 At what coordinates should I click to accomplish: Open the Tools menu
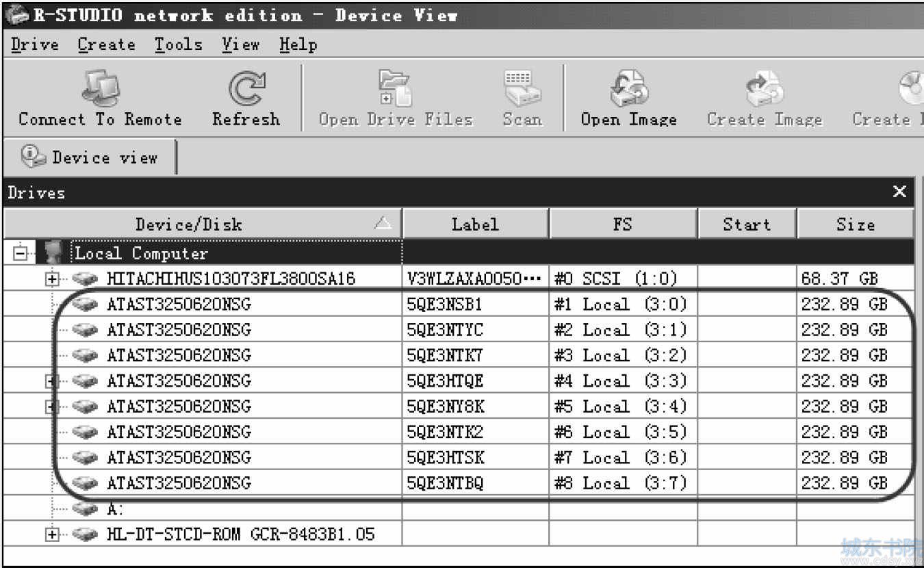(x=178, y=45)
